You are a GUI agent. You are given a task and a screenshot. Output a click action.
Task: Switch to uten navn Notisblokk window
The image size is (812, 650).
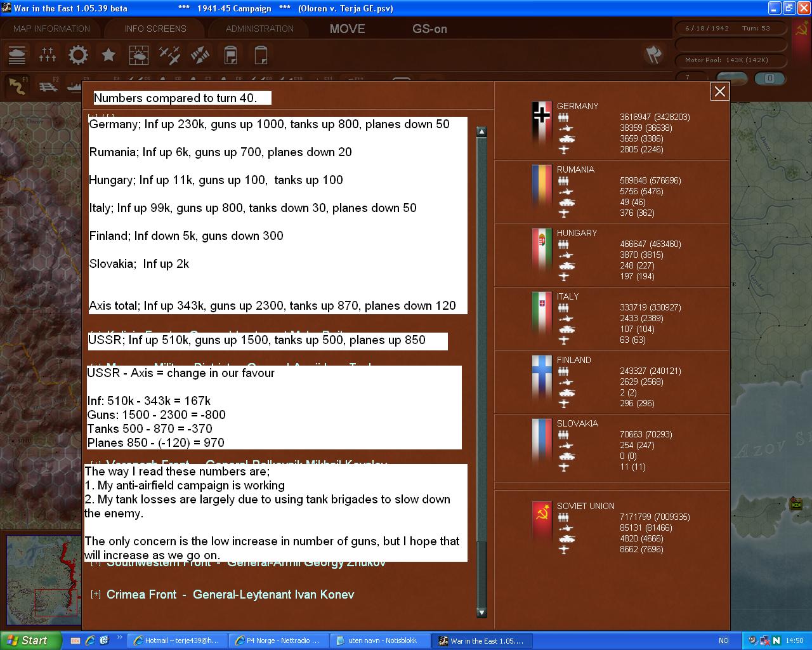tap(380, 640)
